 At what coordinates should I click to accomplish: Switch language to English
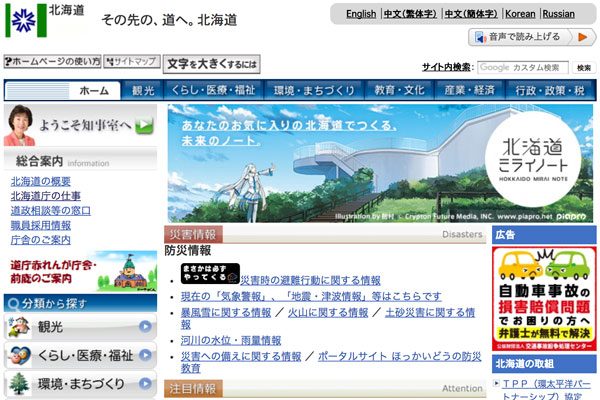pyautogui.click(x=361, y=14)
